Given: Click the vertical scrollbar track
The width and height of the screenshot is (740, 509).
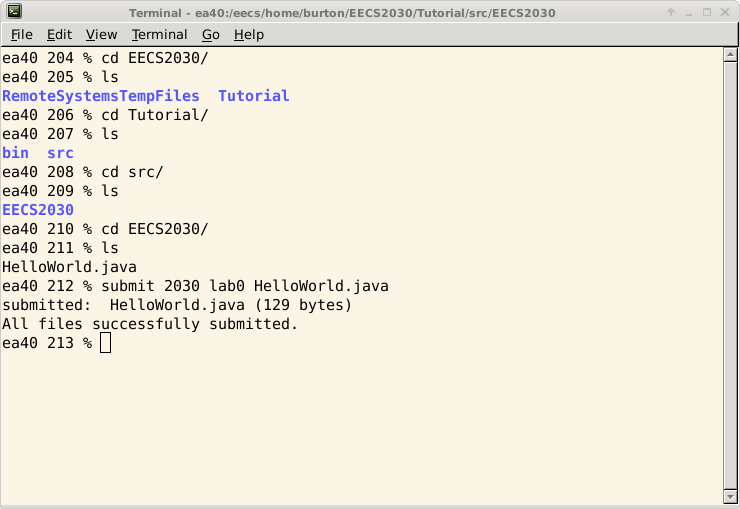Looking at the screenshot, I should point(730,276).
